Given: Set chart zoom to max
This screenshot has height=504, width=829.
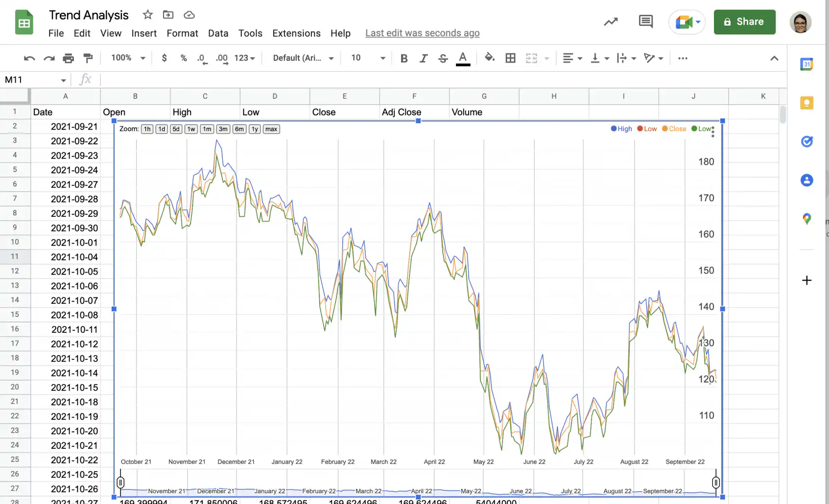Looking at the screenshot, I should (271, 129).
